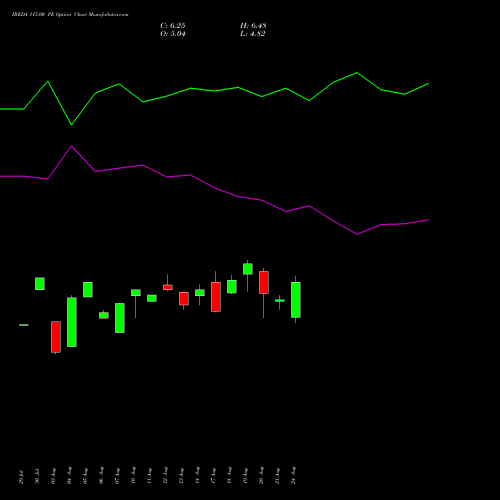Select the green 11 Aug candlestick

[x=152, y=298]
